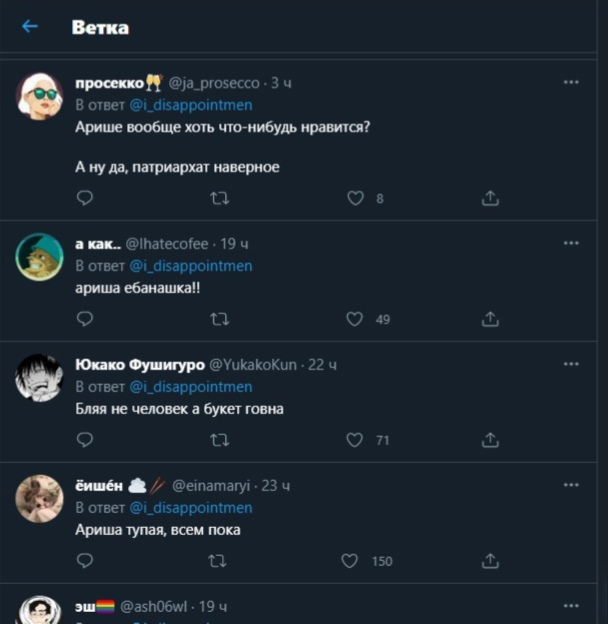
Task: Open more options on ёишен tweet
Action: click(571, 485)
